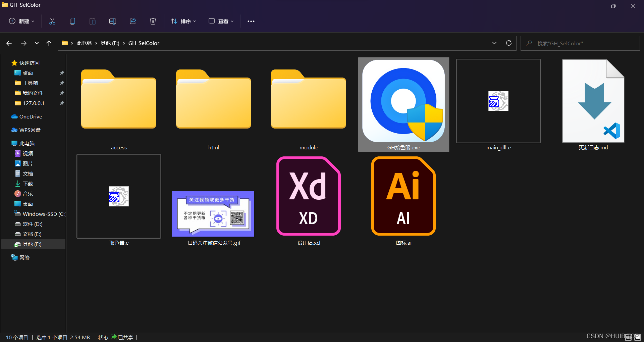The image size is (644, 342).
Task: Open OneDrive in the sidebar
Action: [x=31, y=116]
